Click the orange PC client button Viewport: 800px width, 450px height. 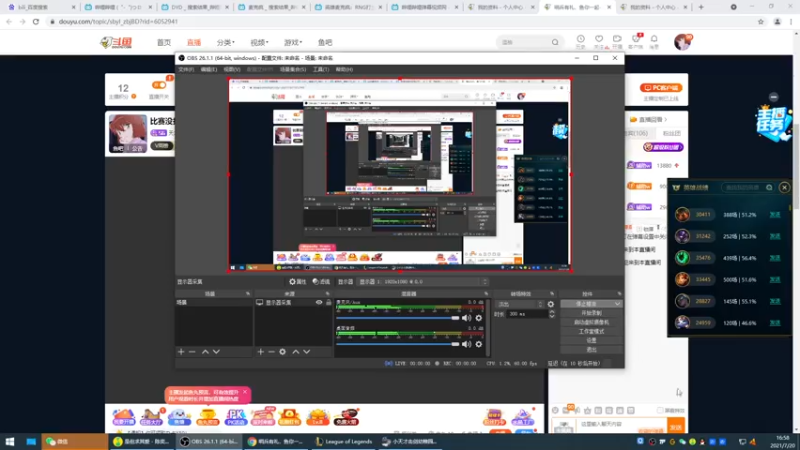(661, 88)
